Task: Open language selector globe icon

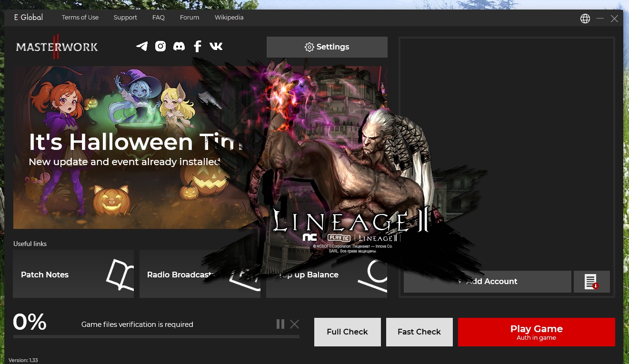Action: coord(585,19)
